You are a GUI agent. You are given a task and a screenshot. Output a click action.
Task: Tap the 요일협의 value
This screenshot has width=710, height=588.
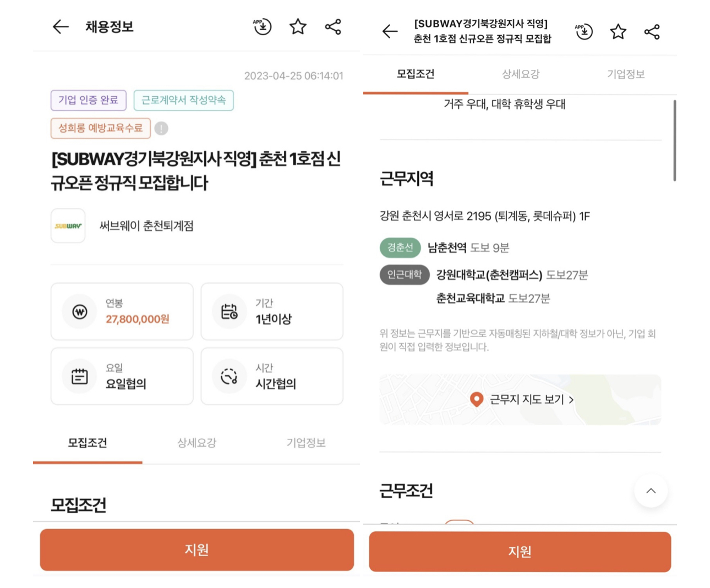pos(126,384)
